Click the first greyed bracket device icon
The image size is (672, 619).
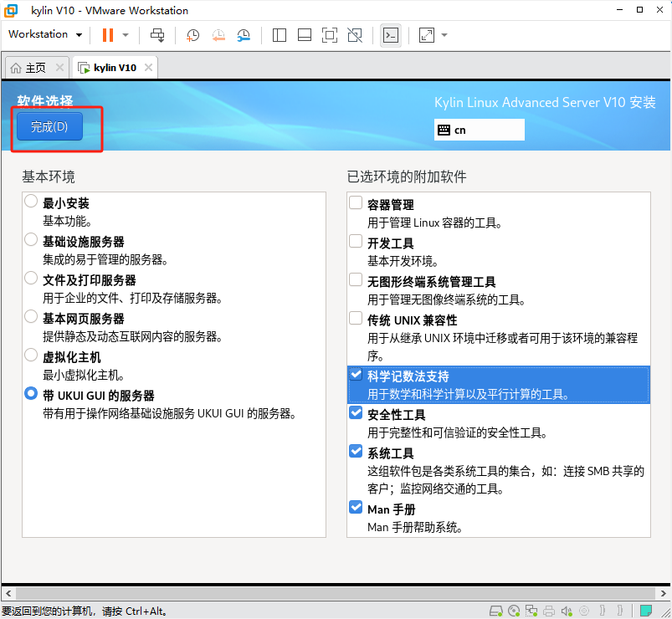pyautogui.click(x=603, y=611)
